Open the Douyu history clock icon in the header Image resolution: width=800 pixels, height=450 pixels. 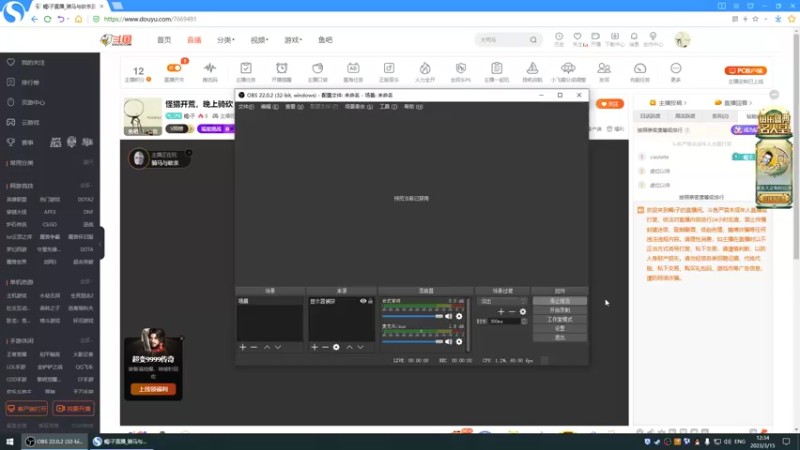tap(559, 36)
